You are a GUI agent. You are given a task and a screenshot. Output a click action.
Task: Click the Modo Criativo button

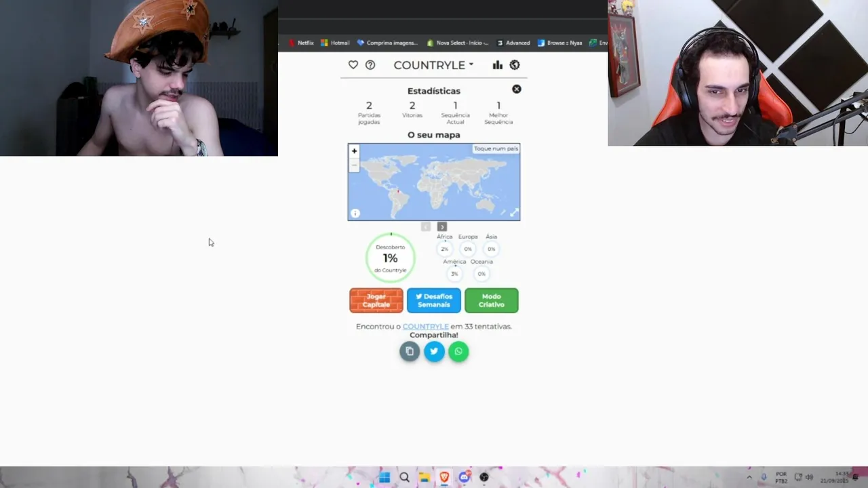pos(492,300)
